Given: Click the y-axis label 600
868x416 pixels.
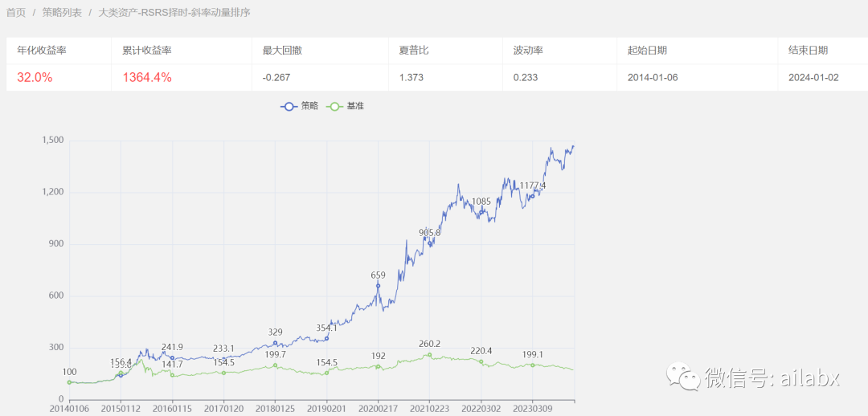Looking at the screenshot, I should [56, 296].
